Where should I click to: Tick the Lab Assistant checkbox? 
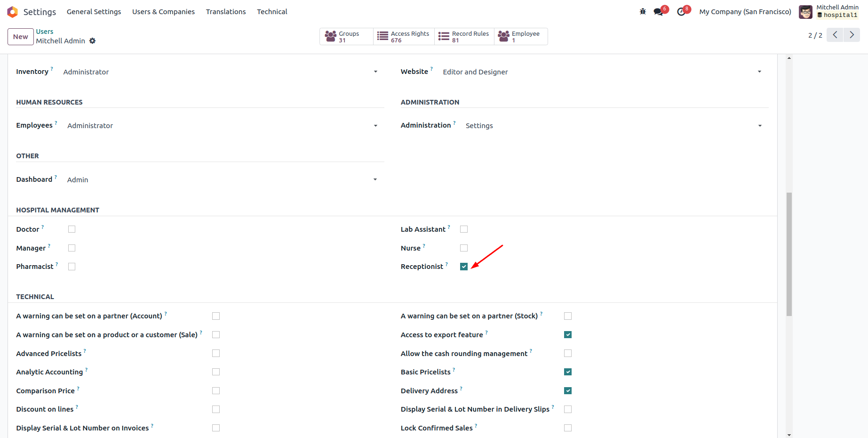[x=464, y=229]
